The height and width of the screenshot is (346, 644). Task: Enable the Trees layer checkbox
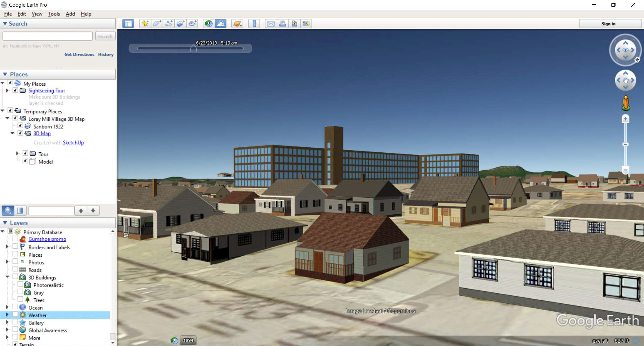pos(20,299)
